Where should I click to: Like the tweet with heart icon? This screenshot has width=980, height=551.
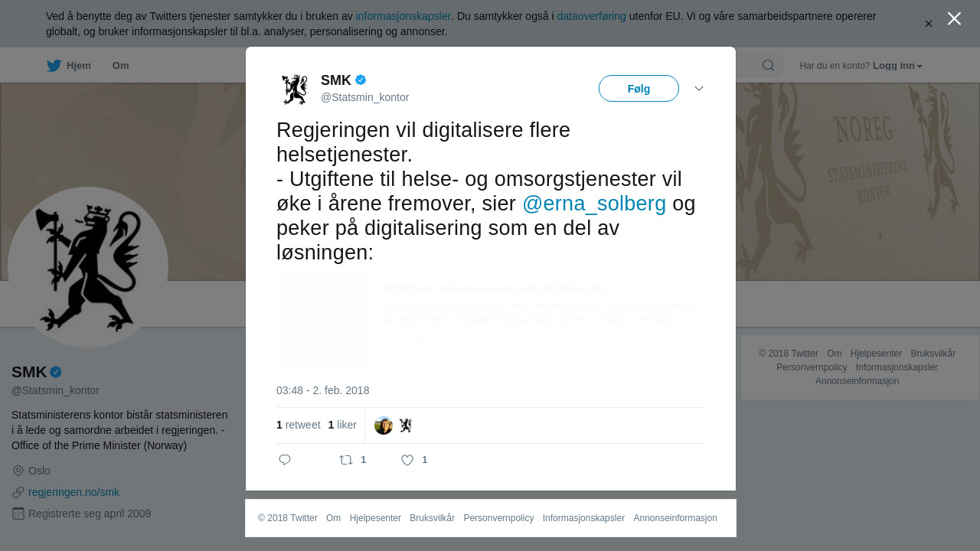pyautogui.click(x=407, y=460)
